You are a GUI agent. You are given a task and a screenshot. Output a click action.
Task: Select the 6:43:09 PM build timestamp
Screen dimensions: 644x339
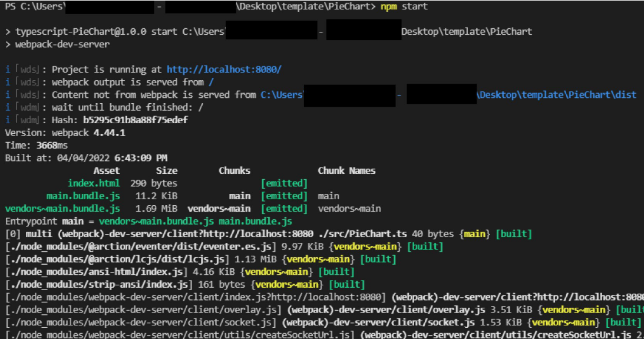point(141,158)
